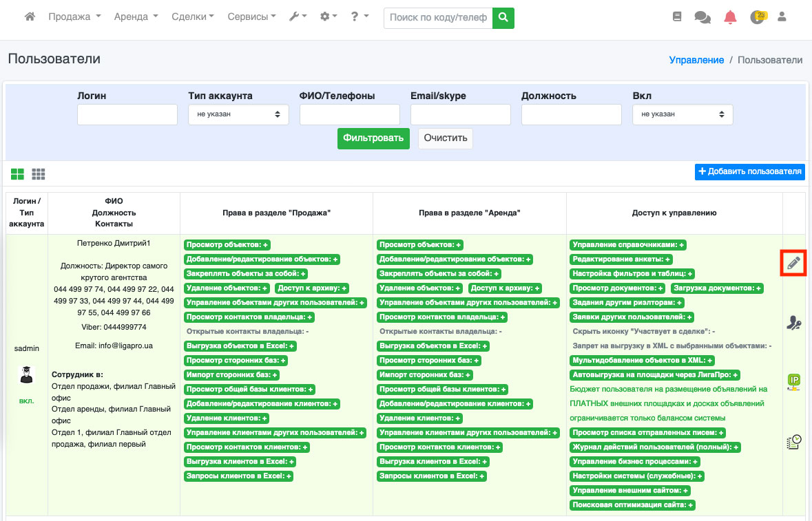Open the Продажа menu

tap(74, 17)
